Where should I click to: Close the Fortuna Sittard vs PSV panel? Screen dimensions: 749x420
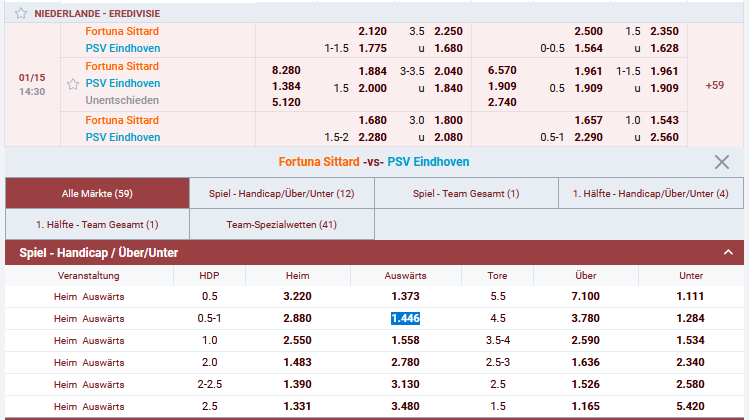(x=722, y=162)
